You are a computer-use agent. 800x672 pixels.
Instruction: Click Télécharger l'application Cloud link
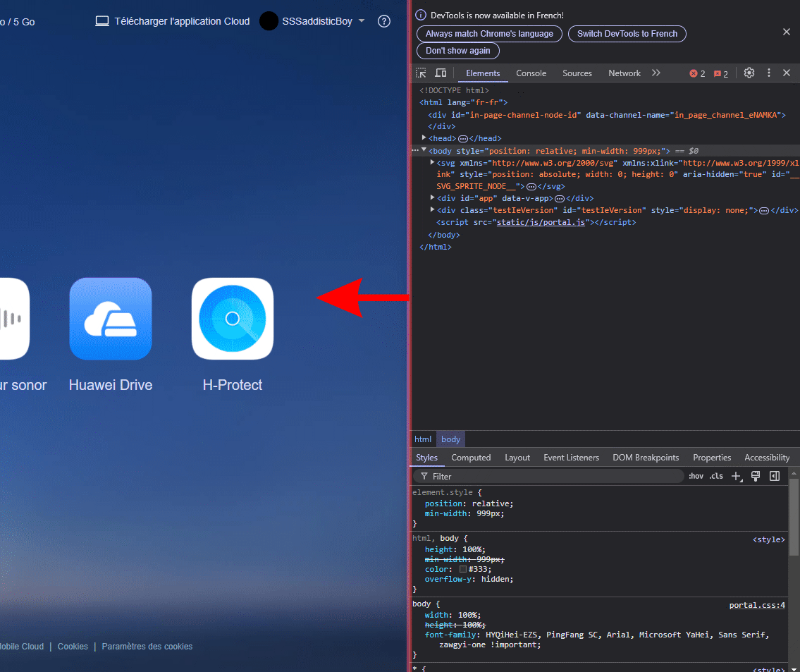(x=182, y=21)
